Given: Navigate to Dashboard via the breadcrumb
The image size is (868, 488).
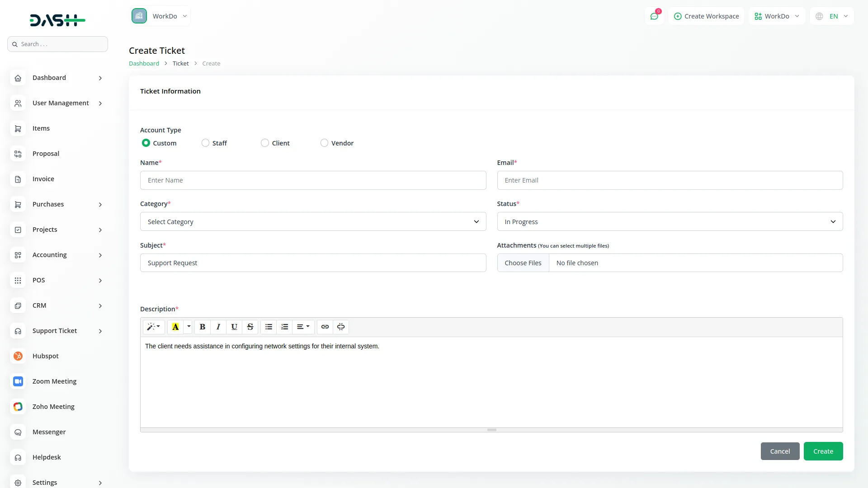Looking at the screenshot, I should pos(144,63).
